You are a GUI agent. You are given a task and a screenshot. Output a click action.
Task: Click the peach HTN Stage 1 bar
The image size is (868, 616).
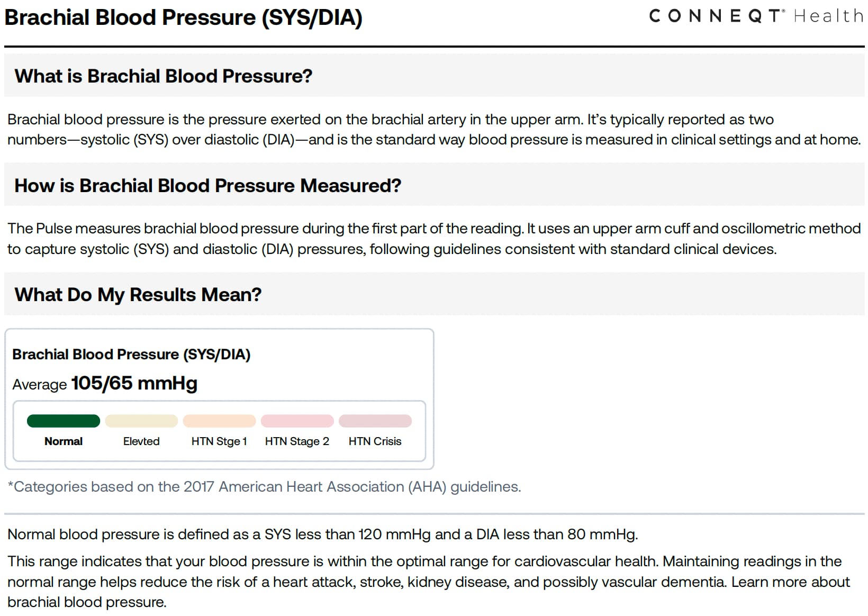tap(219, 421)
